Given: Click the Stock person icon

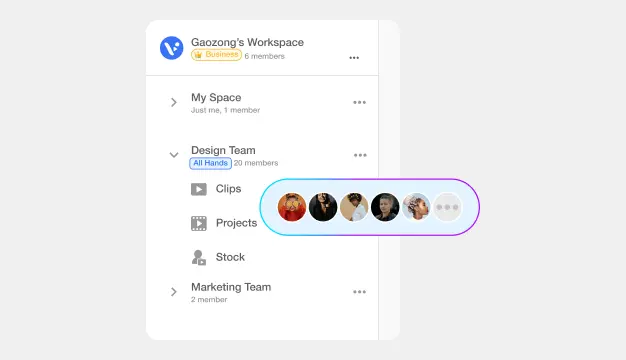Looking at the screenshot, I should pyautogui.click(x=199, y=258).
